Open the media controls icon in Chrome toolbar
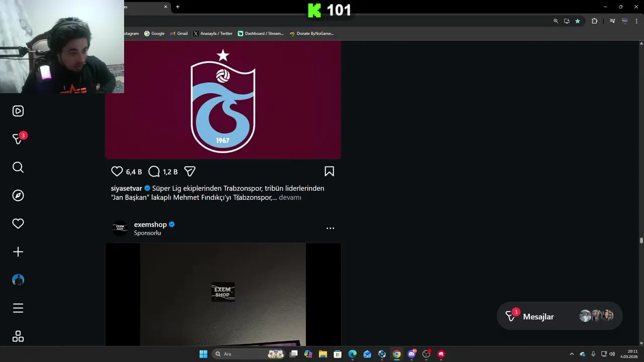 [612, 21]
